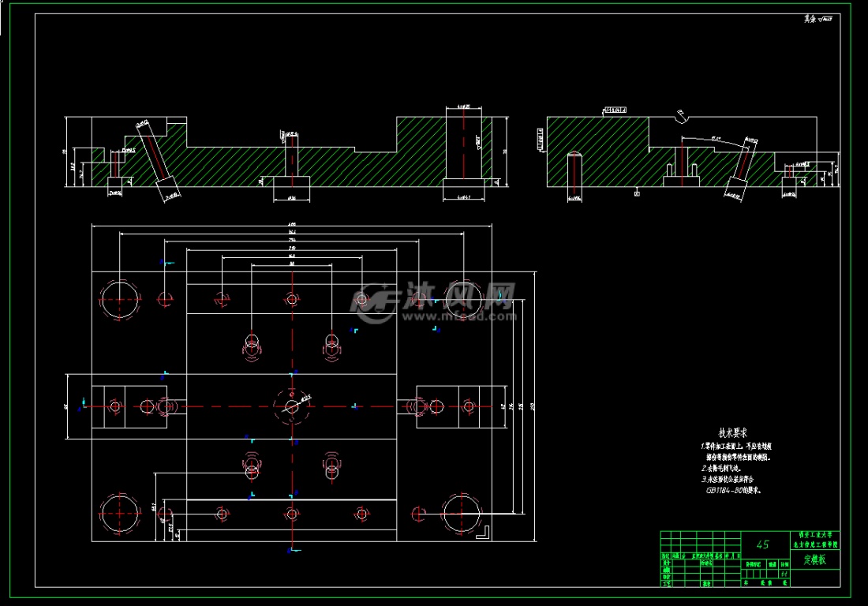Select the right side slider block rectangle
This screenshot has width=868, height=606.
(x=460, y=406)
